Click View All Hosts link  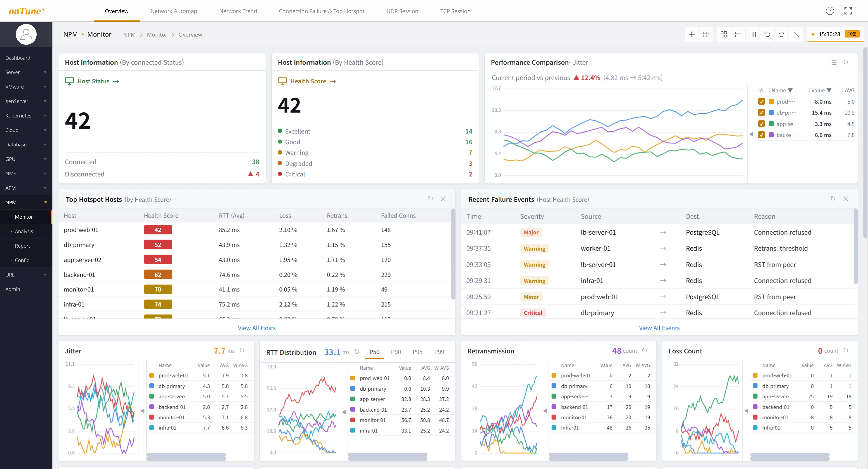257,328
